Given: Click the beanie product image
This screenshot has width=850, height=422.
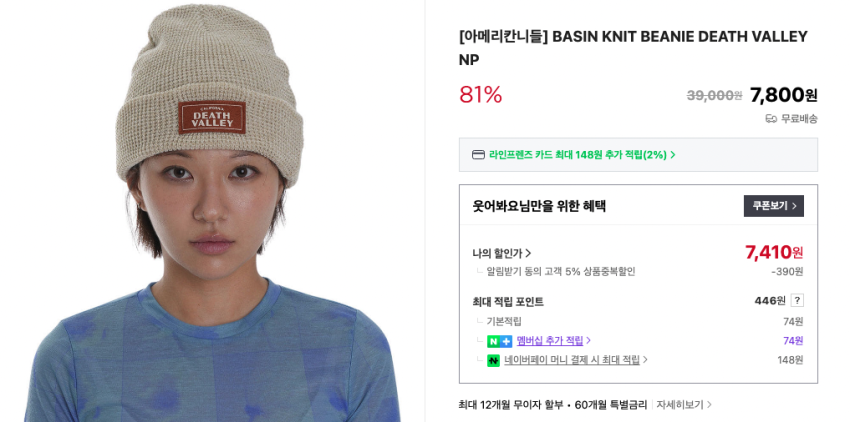Looking at the screenshot, I should click(212, 211).
